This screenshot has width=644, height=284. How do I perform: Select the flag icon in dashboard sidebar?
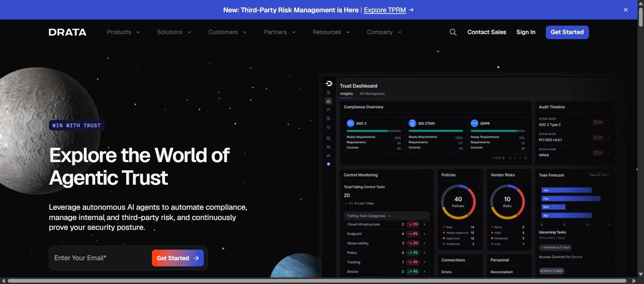329,110
